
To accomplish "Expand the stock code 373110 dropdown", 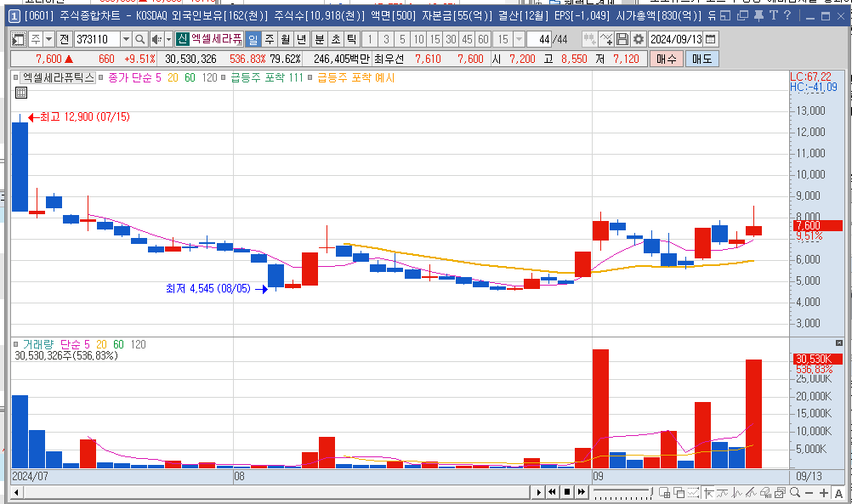I will 126,39.
